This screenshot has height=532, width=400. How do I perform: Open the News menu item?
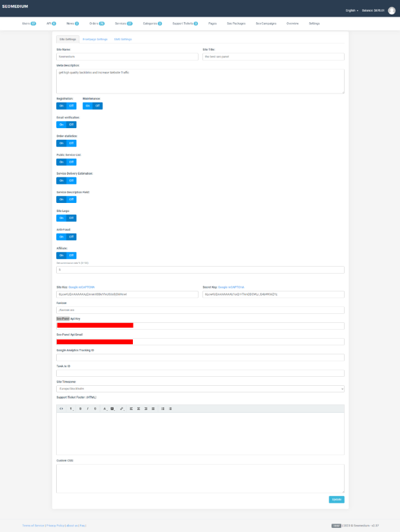pos(73,24)
